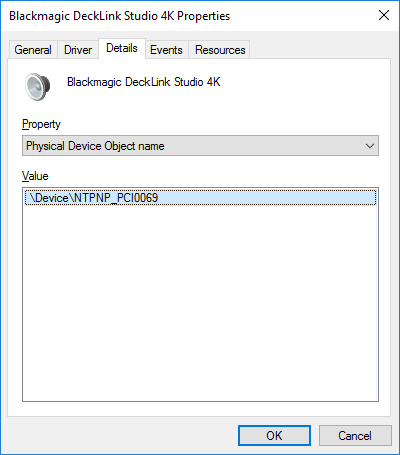The height and width of the screenshot is (455, 400).
Task: Open the Driver tab
Action: point(78,50)
